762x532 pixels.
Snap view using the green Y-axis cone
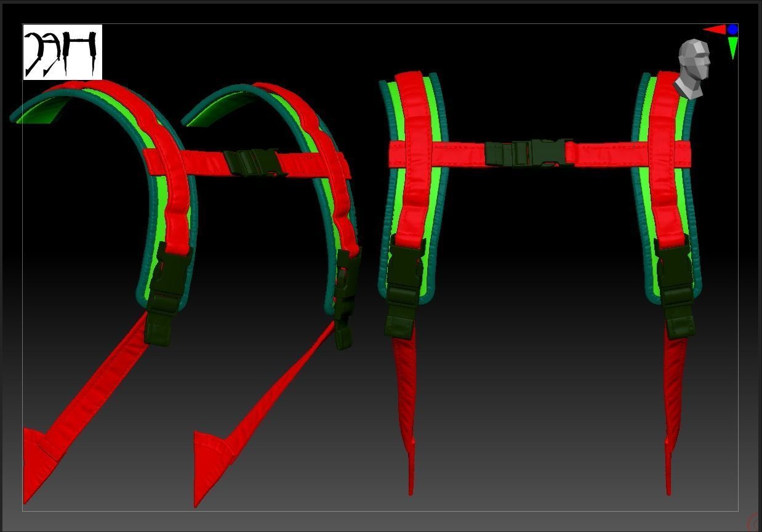point(732,48)
